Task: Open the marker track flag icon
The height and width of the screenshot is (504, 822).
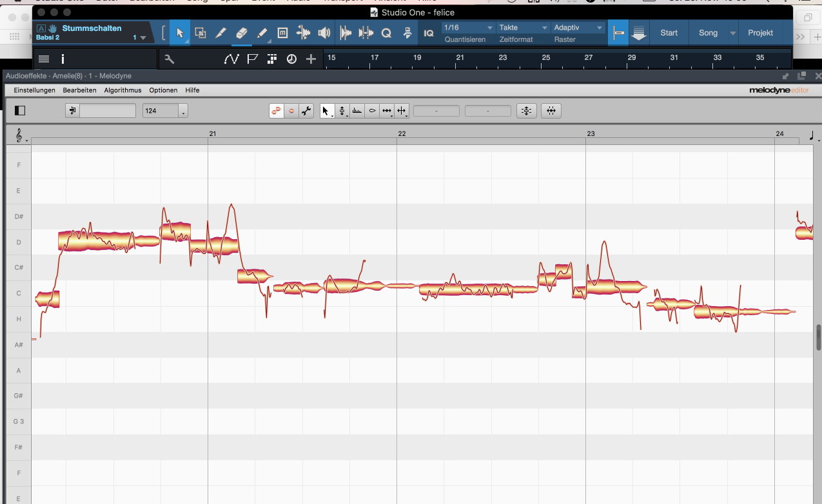Action: coord(253,59)
